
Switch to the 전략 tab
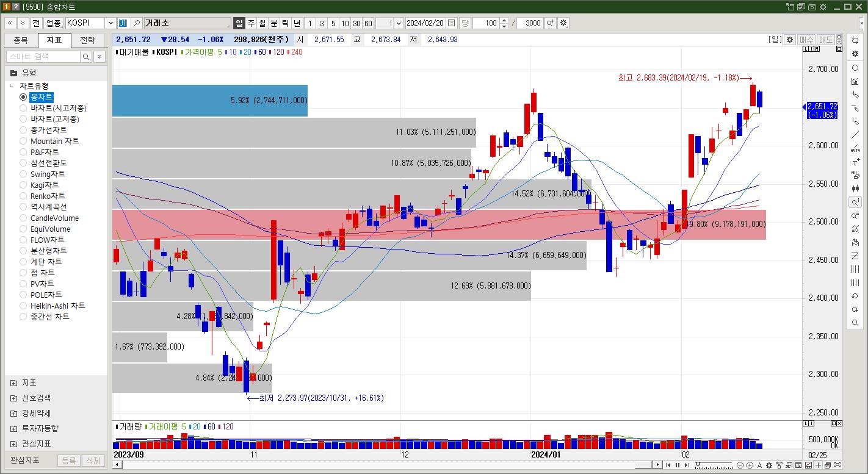87,40
